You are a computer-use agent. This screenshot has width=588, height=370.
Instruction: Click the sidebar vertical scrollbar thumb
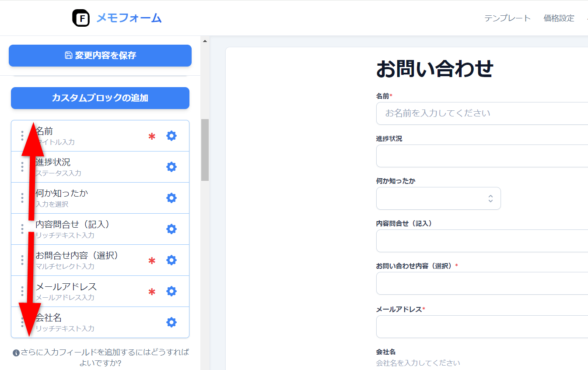coord(205,150)
